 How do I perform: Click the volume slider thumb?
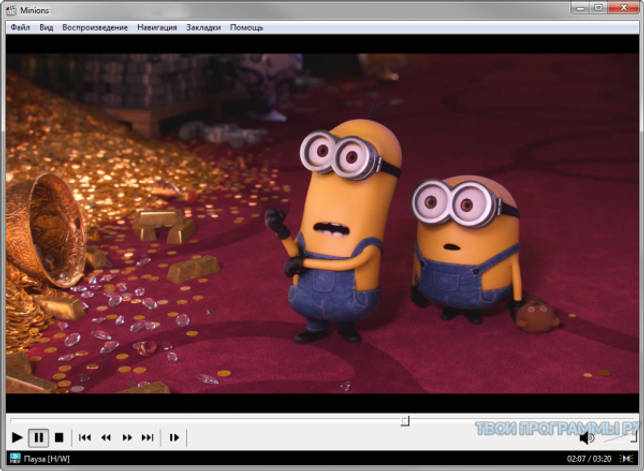pos(635,436)
